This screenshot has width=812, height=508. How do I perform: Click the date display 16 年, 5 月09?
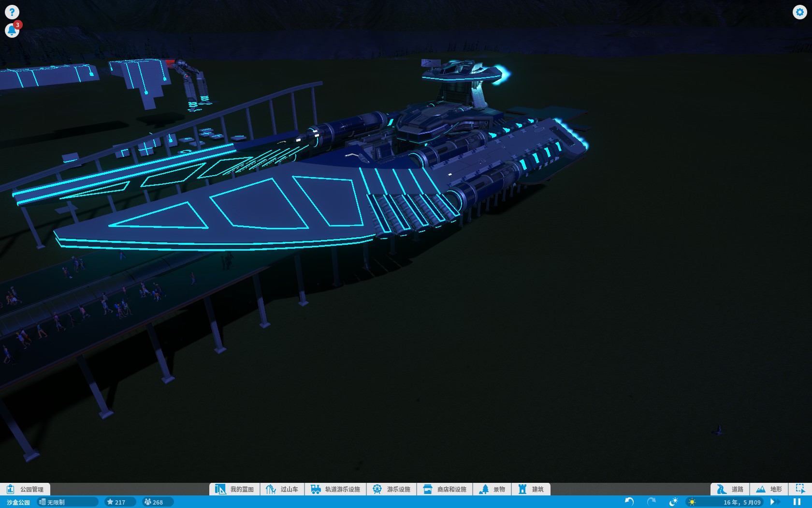pos(742,502)
